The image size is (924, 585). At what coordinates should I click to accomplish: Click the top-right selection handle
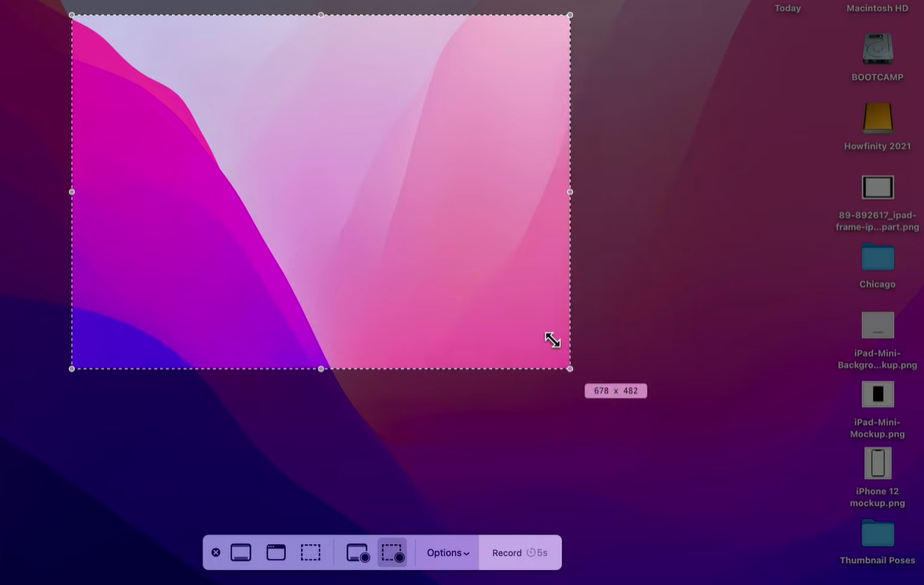570,15
